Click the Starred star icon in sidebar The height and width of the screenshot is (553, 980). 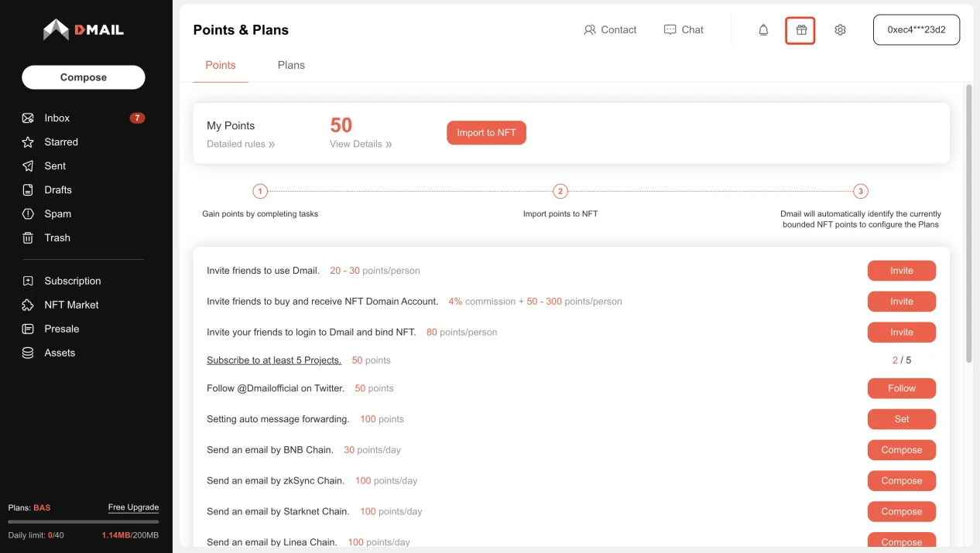pyautogui.click(x=28, y=142)
